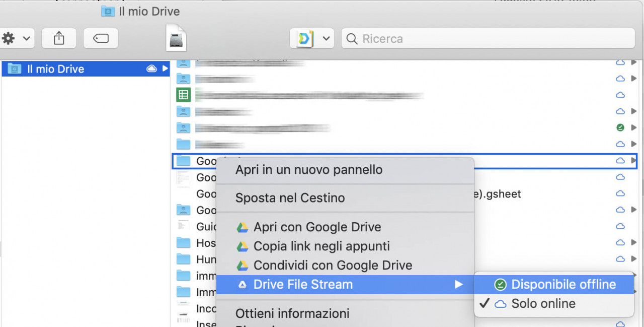
Task: Select Il mio Drive in the column
Action: [x=86, y=69]
